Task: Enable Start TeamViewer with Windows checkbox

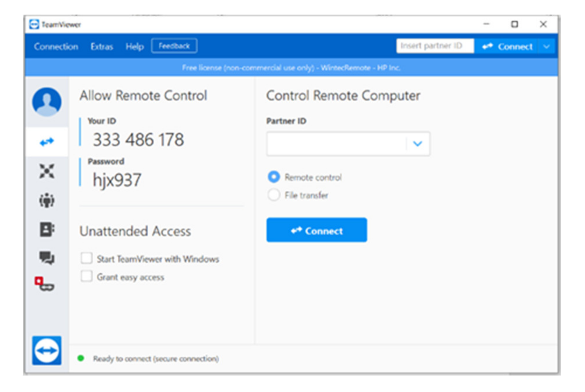Action: point(86,259)
